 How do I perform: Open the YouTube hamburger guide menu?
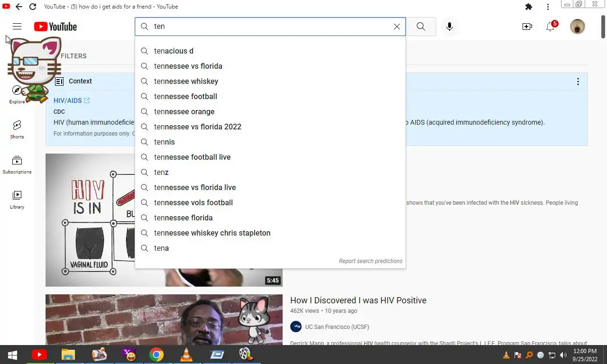pyautogui.click(x=17, y=27)
